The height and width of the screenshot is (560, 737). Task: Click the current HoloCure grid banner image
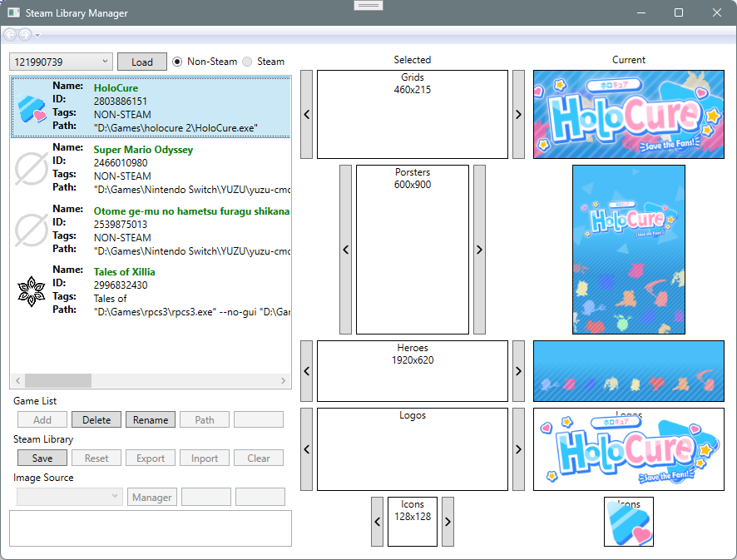(628, 114)
